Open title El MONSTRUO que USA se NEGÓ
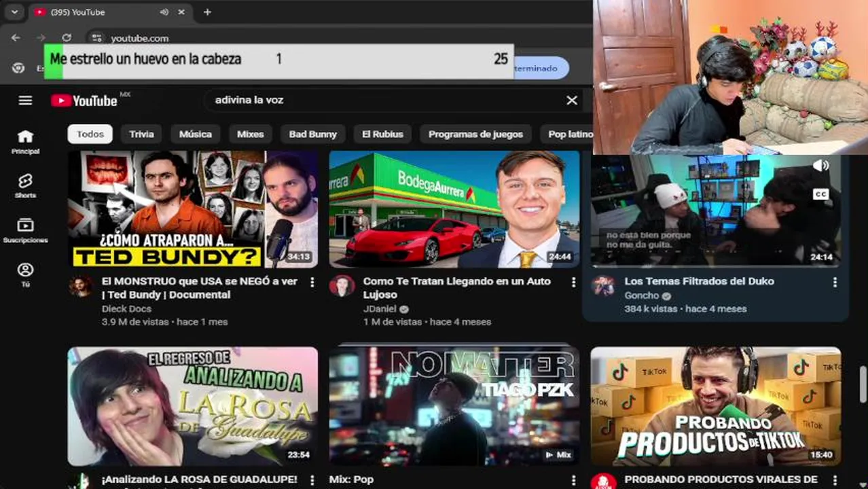This screenshot has height=489, width=868. [200, 288]
